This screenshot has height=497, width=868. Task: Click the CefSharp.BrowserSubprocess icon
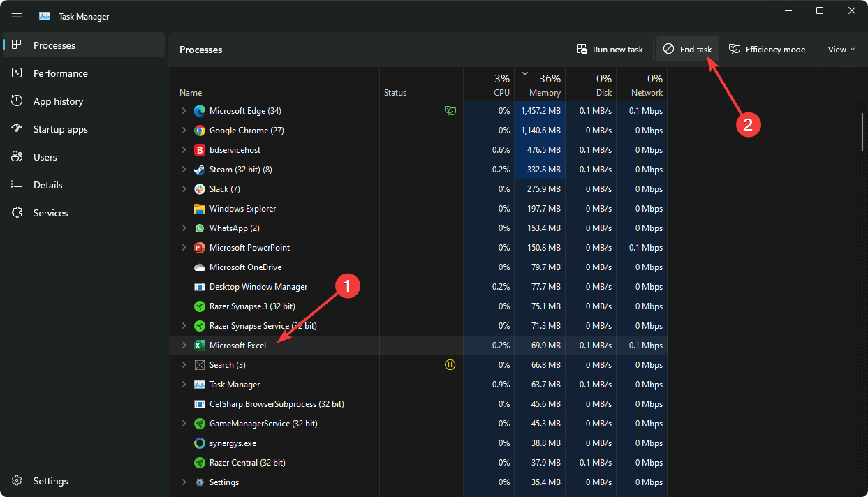[x=199, y=404]
